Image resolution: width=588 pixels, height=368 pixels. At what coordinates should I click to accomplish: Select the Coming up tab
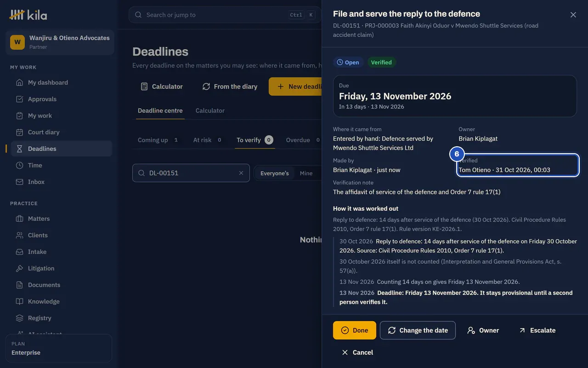click(158, 140)
